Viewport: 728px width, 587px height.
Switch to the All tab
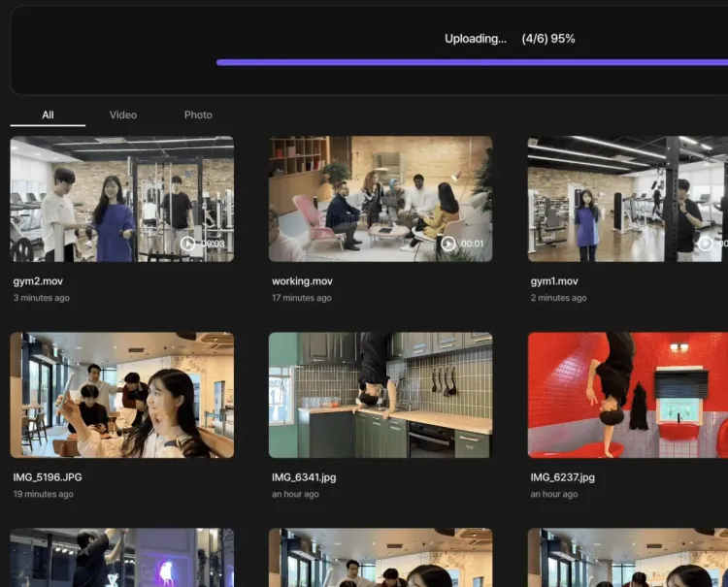(48, 114)
